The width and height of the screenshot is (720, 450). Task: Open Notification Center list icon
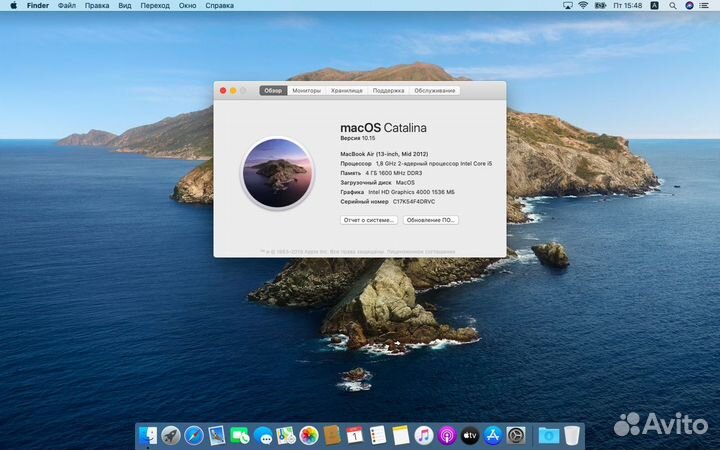pos(704,6)
